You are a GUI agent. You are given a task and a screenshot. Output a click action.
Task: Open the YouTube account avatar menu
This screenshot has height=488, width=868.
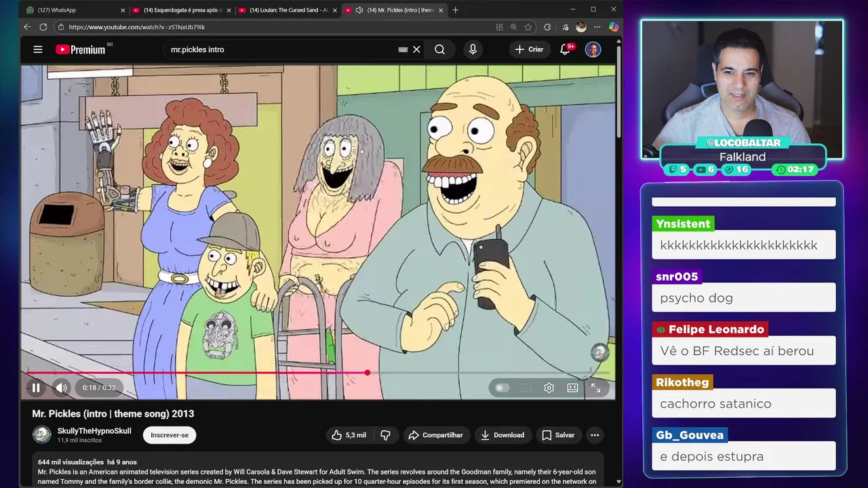[x=593, y=49]
